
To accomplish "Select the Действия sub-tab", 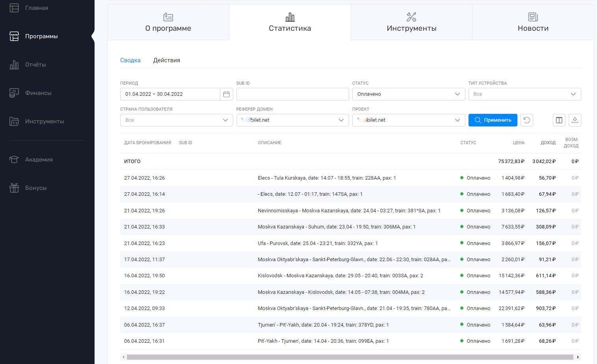I will (x=166, y=60).
